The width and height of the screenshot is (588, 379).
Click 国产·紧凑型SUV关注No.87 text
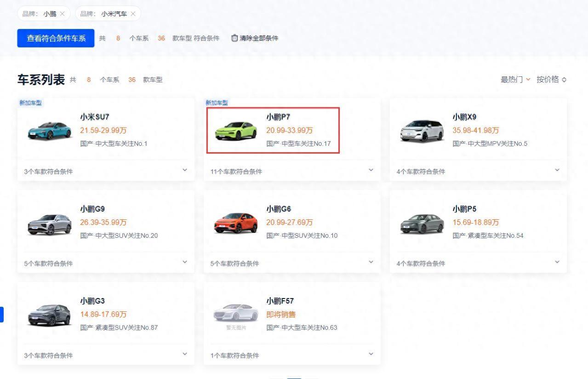coord(119,327)
